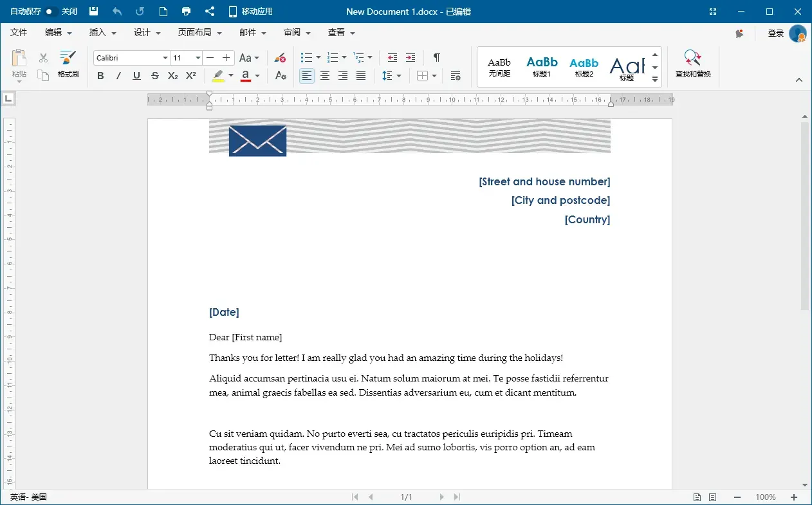812x505 pixels.
Task: Toggle subscript formatting
Action: (x=172, y=76)
